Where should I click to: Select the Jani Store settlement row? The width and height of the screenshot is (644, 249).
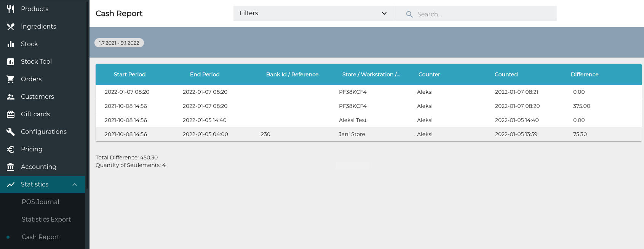[352, 134]
